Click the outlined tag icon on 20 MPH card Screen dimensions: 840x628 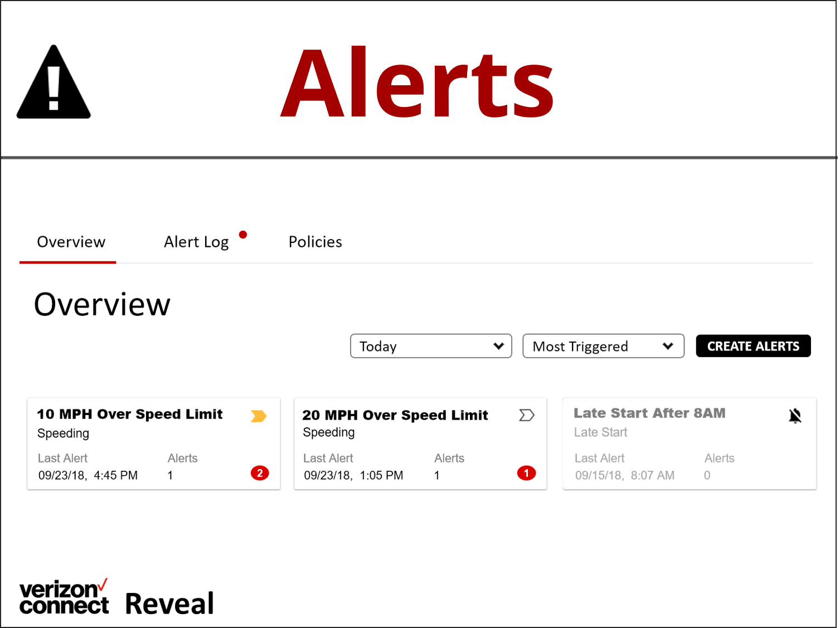(x=527, y=415)
